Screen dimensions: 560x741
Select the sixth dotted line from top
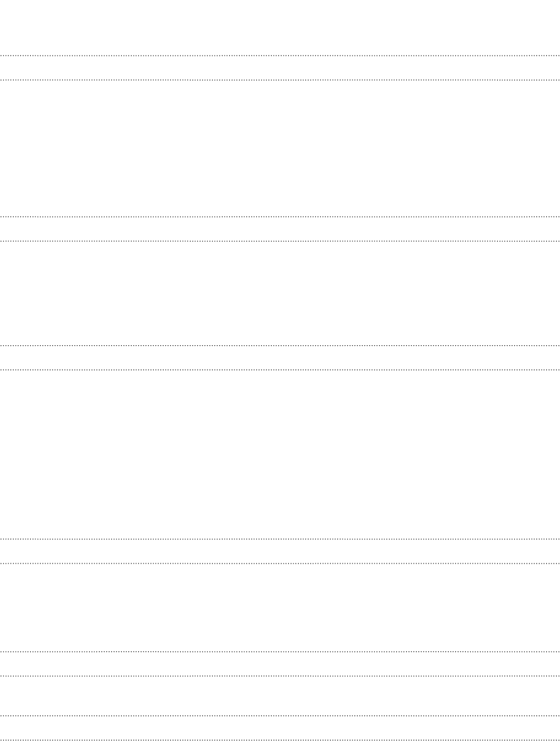[x=280, y=370]
